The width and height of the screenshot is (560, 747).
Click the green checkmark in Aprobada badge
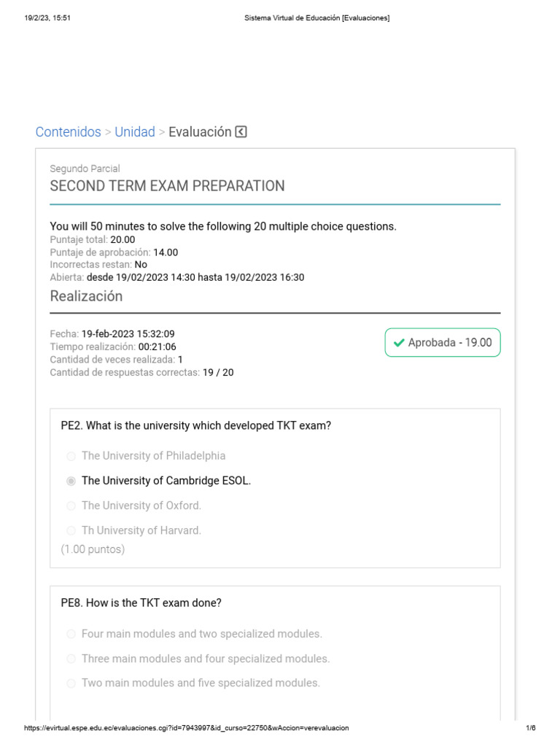(398, 343)
